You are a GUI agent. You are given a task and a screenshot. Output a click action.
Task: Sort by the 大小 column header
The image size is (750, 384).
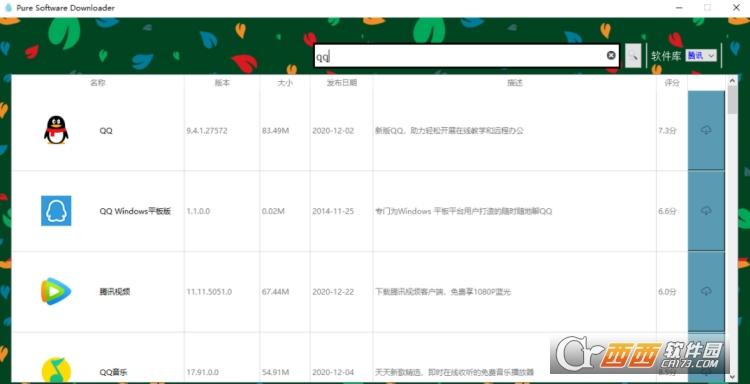(x=285, y=83)
